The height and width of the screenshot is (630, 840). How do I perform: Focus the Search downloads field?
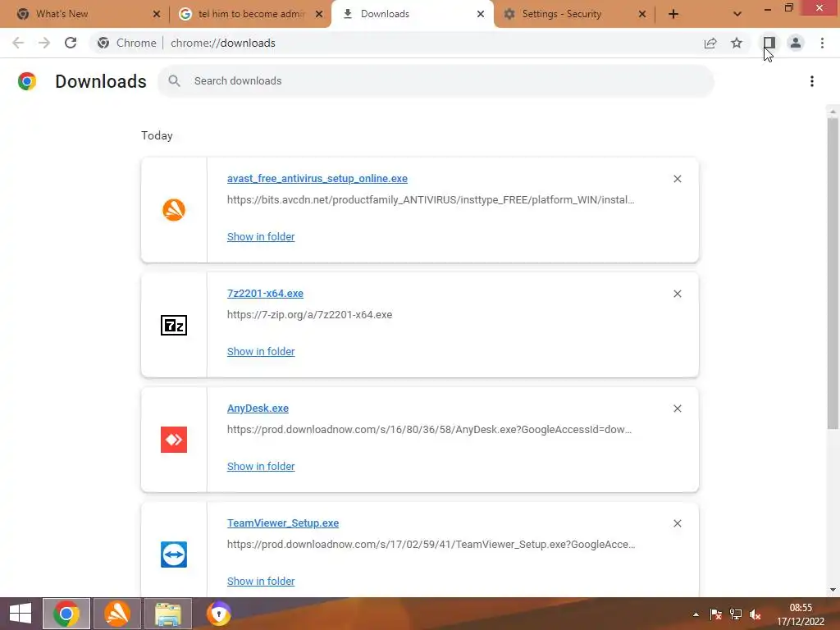436,81
